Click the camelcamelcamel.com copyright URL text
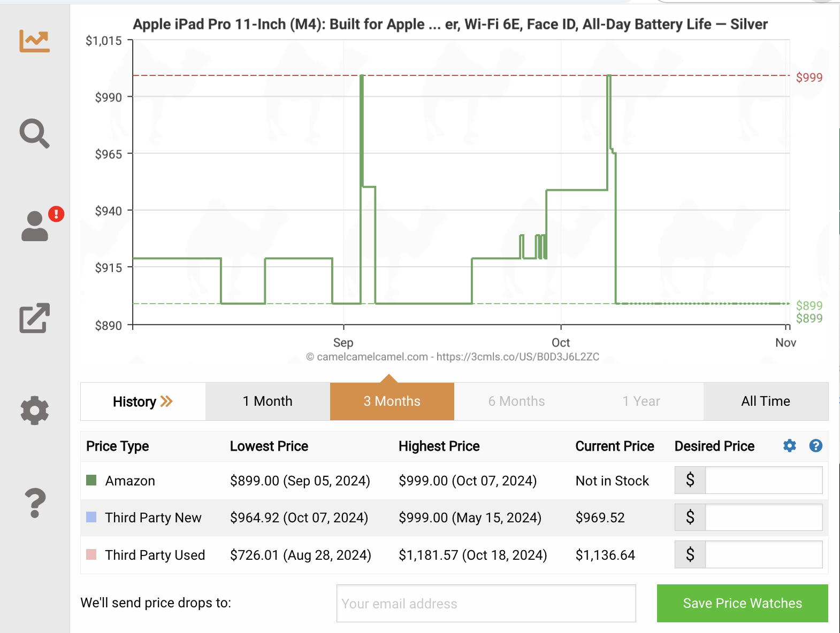The height and width of the screenshot is (633, 840). coord(453,357)
